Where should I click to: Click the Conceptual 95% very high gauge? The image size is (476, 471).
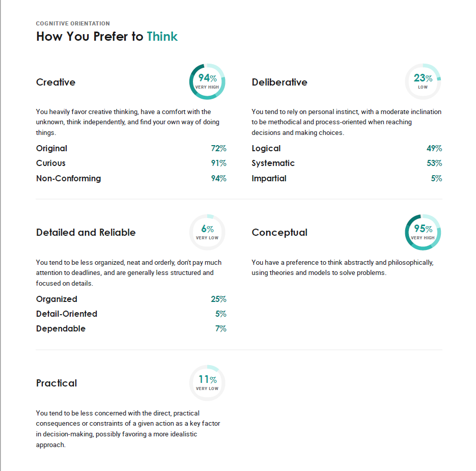point(423,232)
